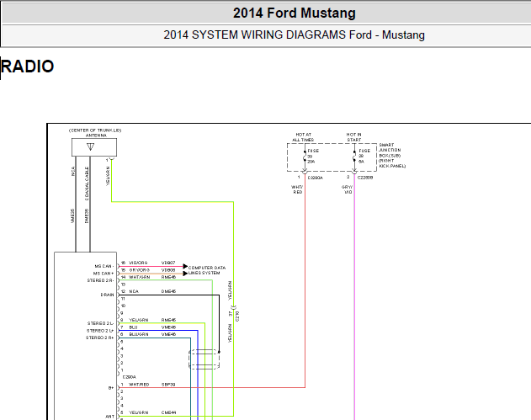Click the 'RADIO' section heading
The image size is (531, 420).
point(28,66)
